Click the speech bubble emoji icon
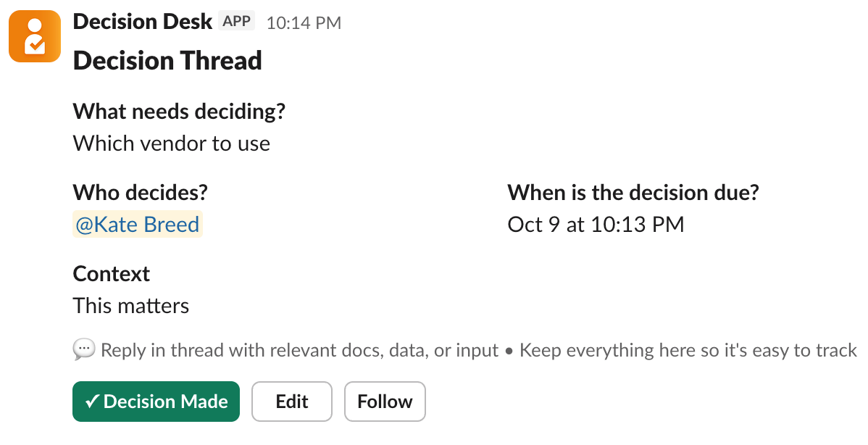Viewport: 868px width, 445px height. click(84, 351)
